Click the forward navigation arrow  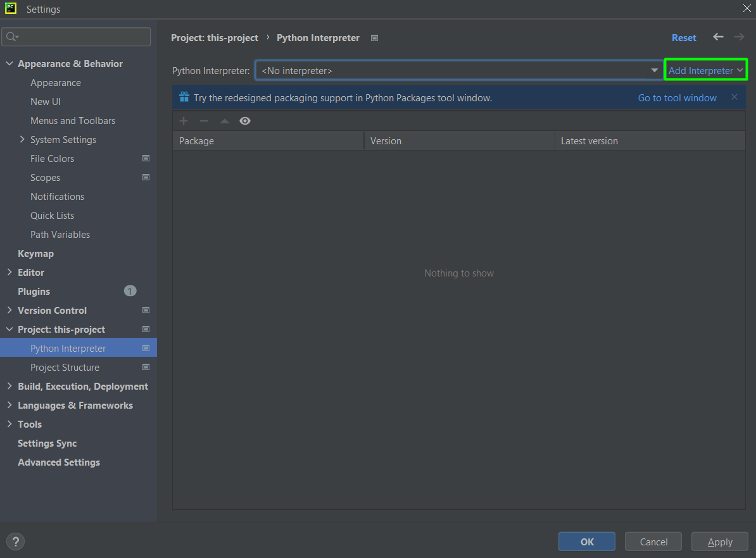[x=739, y=37]
